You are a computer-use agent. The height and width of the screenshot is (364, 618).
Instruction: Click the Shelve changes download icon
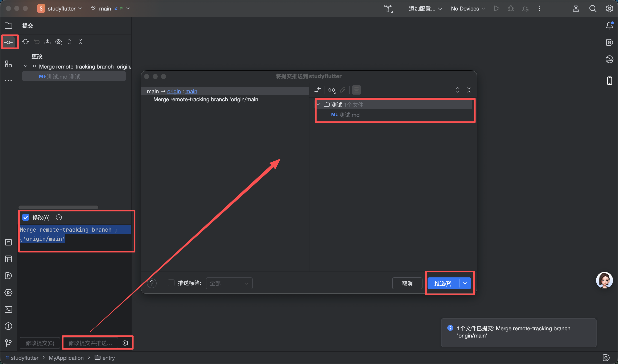click(x=47, y=42)
